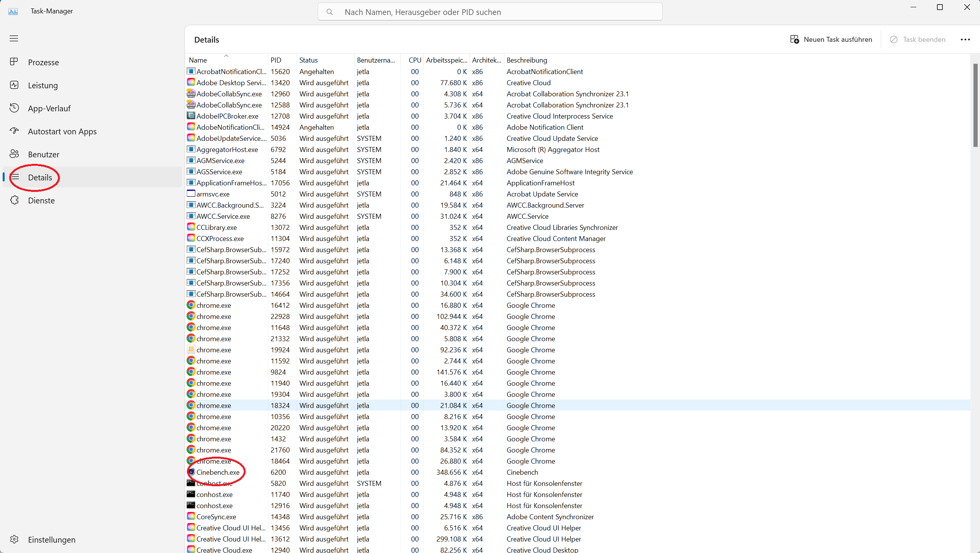Click Adobe Genuine Software Integrity Service text
The image size is (980, 553).
pyautogui.click(x=570, y=172)
